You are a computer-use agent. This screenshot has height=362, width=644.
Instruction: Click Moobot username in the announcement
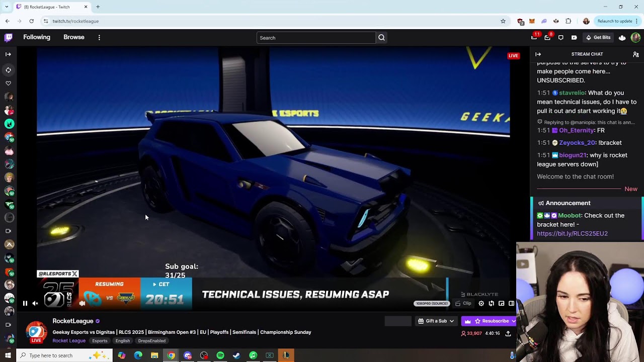[570, 216]
